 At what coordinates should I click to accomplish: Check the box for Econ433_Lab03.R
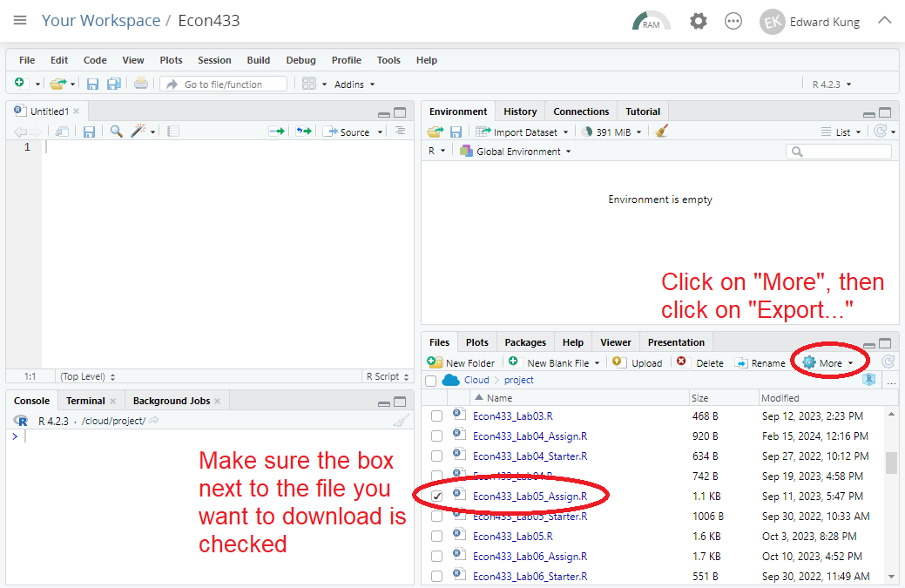tap(437, 416)
